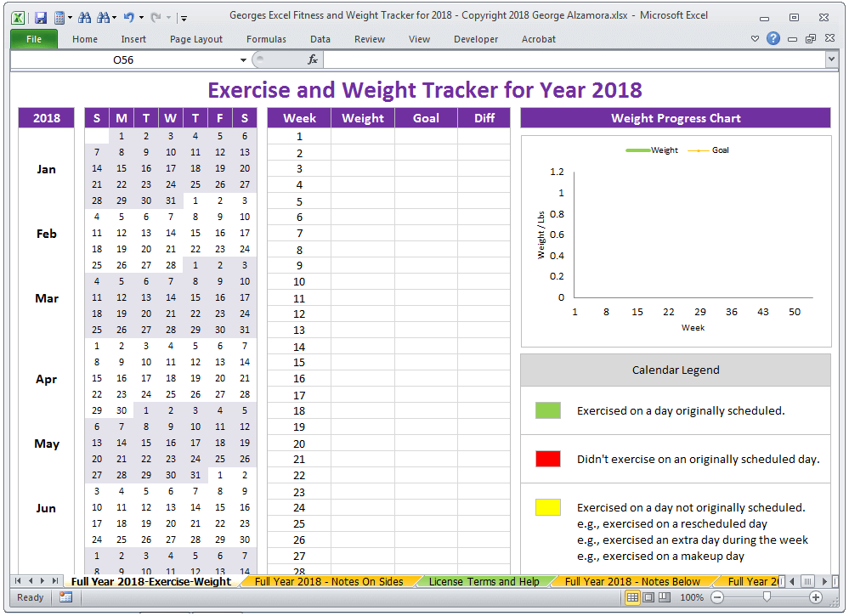Screen dimensions: 849x616
Task: Switch to the Insert ribbon tab
Action: 133,39
